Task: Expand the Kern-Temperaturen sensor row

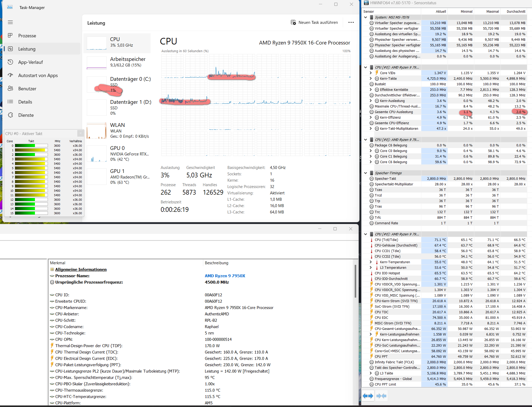Action: [x=371, y=262]
